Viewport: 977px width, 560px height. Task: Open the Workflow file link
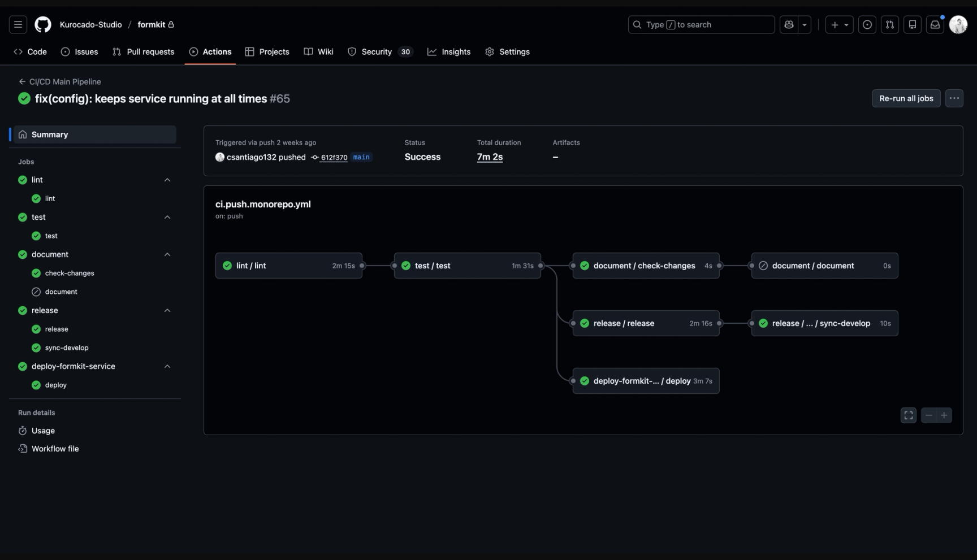[55, 449]
